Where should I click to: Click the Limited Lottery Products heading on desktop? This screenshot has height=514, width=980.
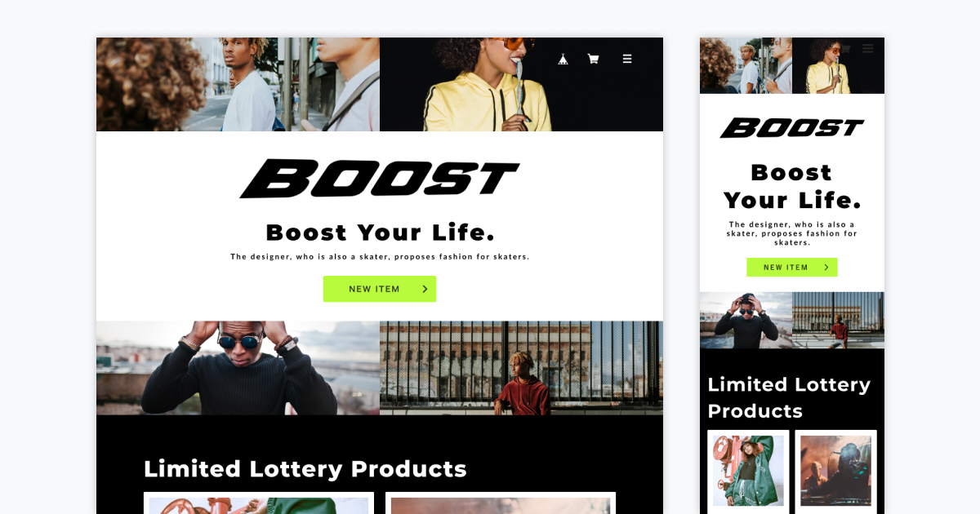tap(305, 469)
